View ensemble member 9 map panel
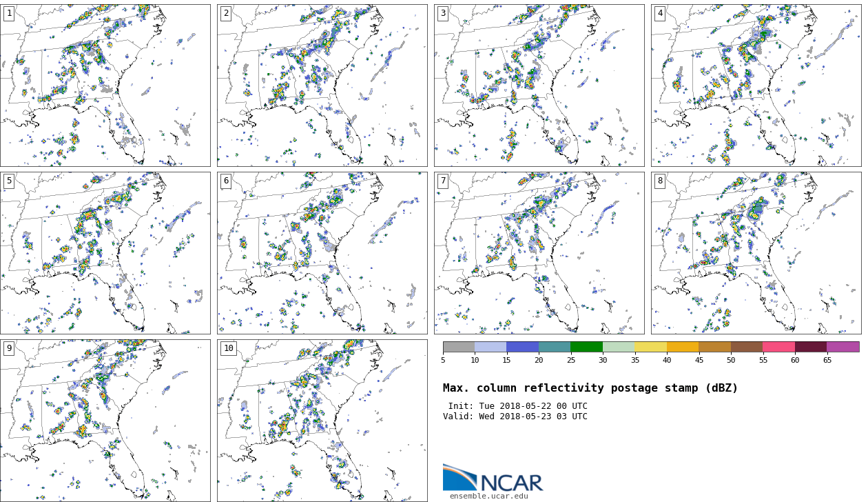The width and height of the screenshot is (868, 502). (x=105, y=420)
